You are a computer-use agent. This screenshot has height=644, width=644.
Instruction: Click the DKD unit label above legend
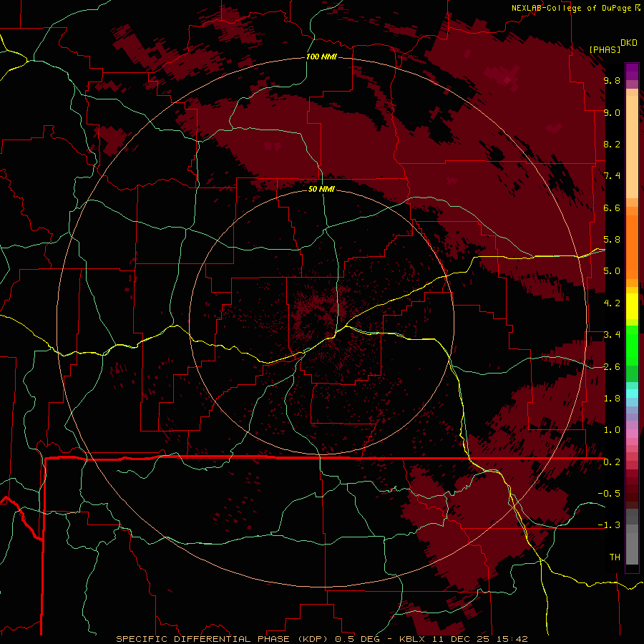point(628,43)
